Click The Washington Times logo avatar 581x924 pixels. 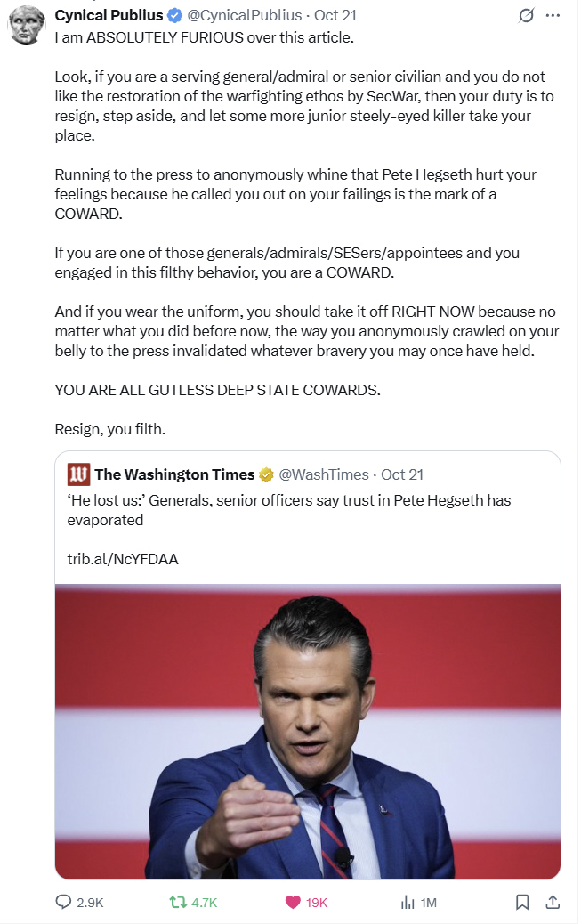pos(79,474)
